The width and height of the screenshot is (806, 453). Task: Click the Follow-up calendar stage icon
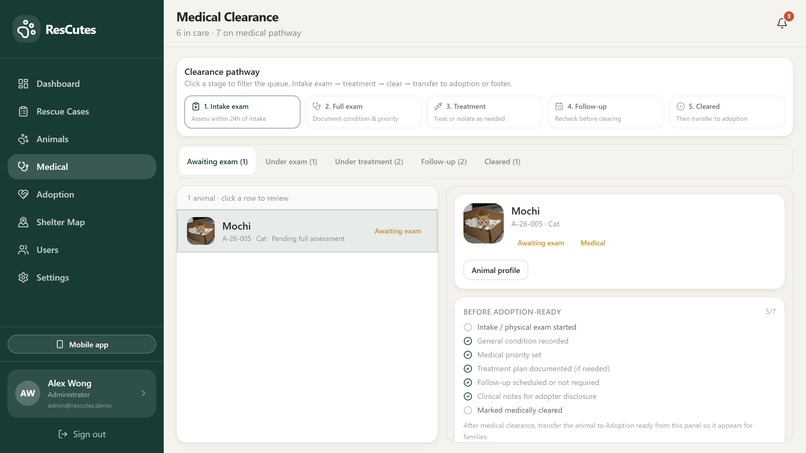point(559,106)
